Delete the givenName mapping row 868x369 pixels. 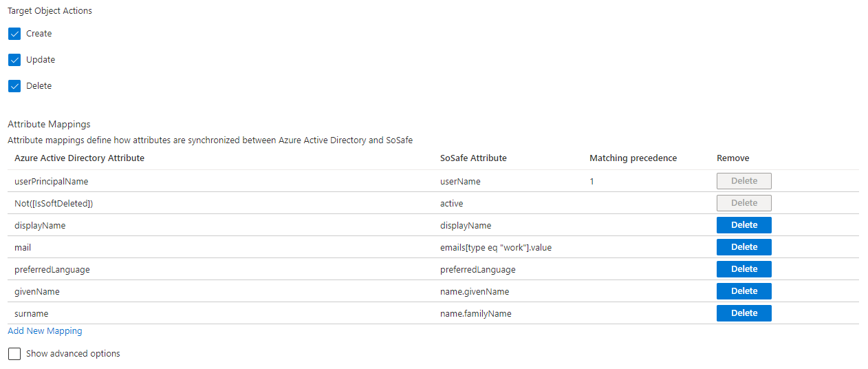tap(744, 291)
